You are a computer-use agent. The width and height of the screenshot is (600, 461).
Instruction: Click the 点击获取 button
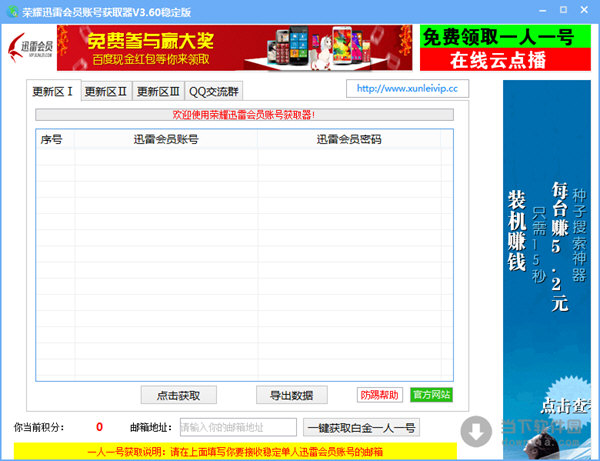point(178,395)
